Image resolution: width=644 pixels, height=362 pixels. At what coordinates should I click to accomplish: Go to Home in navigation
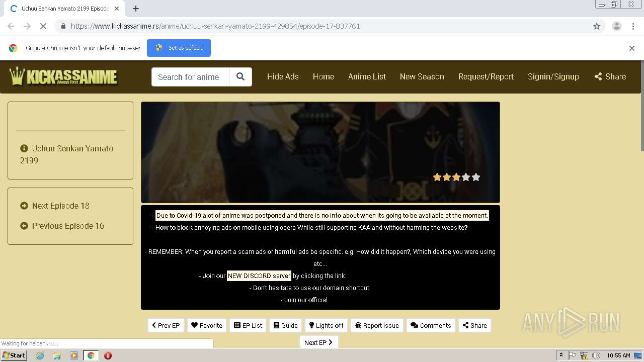pos(324,76)
